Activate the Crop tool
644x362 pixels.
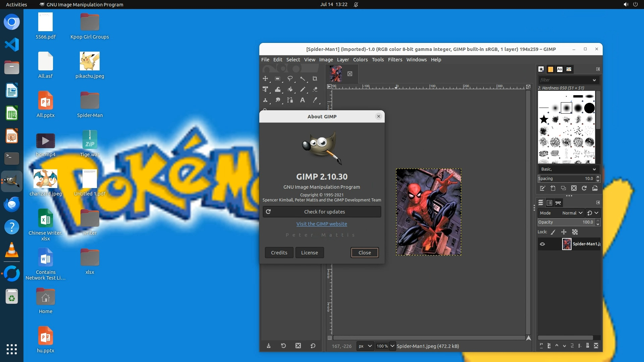pyautogui.click(x=315, y=78)
